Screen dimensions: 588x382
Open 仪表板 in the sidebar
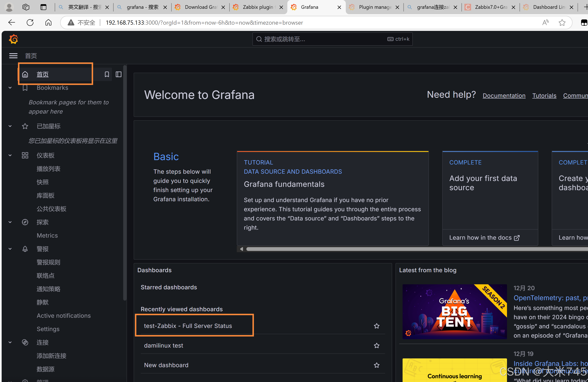point(46,155)
